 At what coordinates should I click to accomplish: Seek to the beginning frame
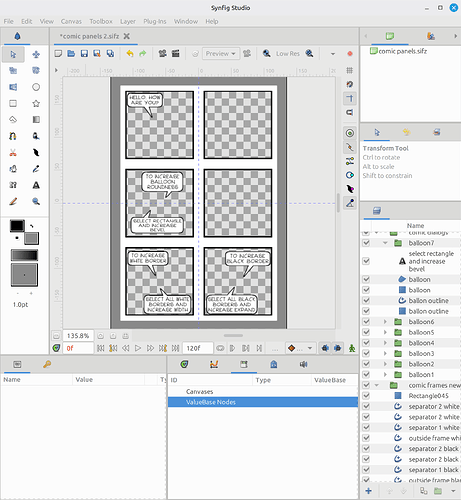pyautogui.click(x=100, y=348)
